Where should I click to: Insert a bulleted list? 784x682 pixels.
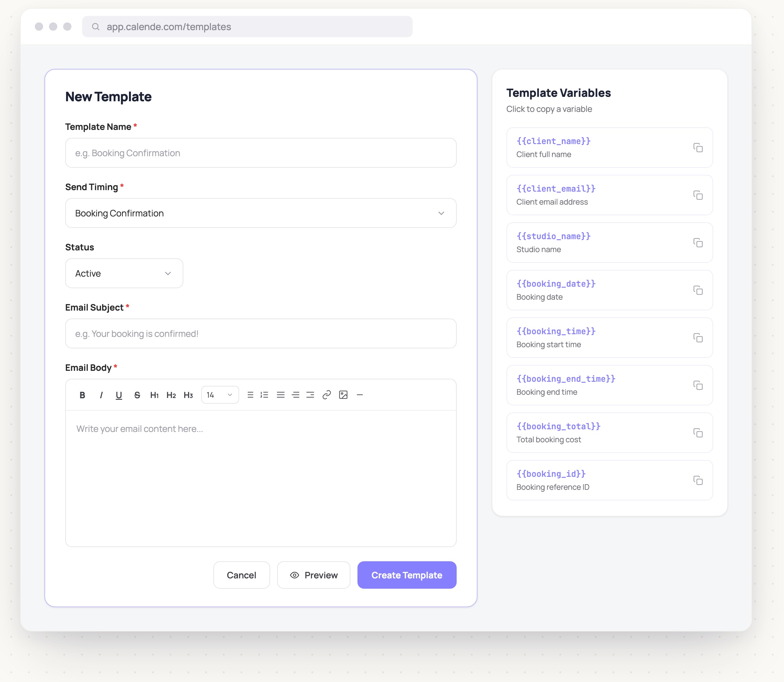pos(250,395)
